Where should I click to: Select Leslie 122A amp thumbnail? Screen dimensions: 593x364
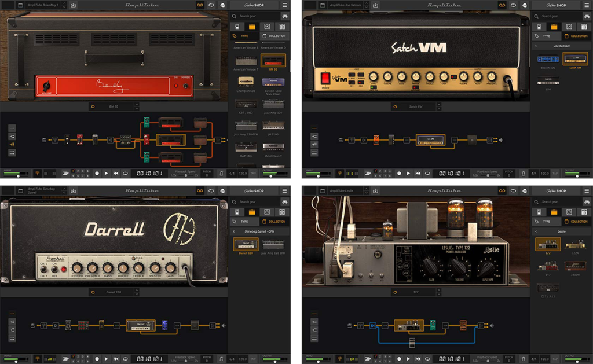pyautogui.click(x=575, y=245)
